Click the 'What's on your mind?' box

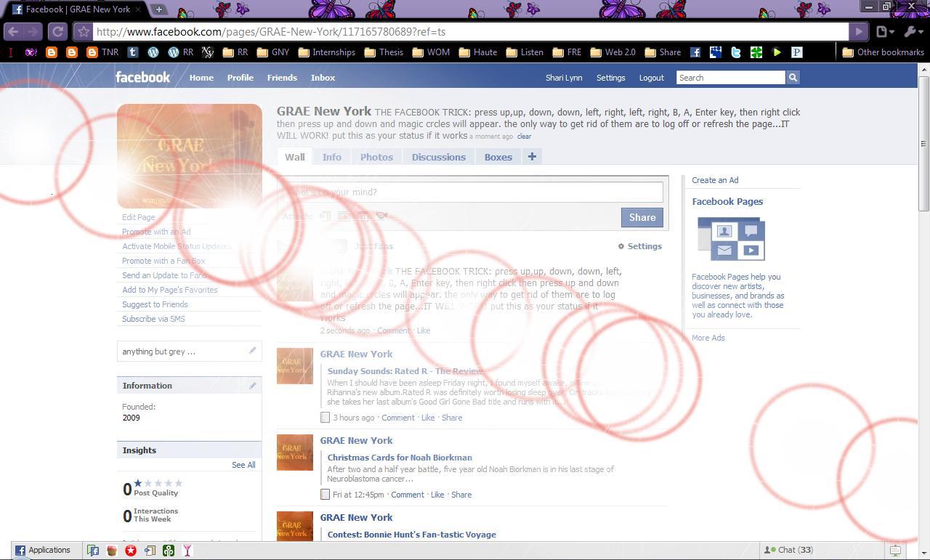(473, 192)
